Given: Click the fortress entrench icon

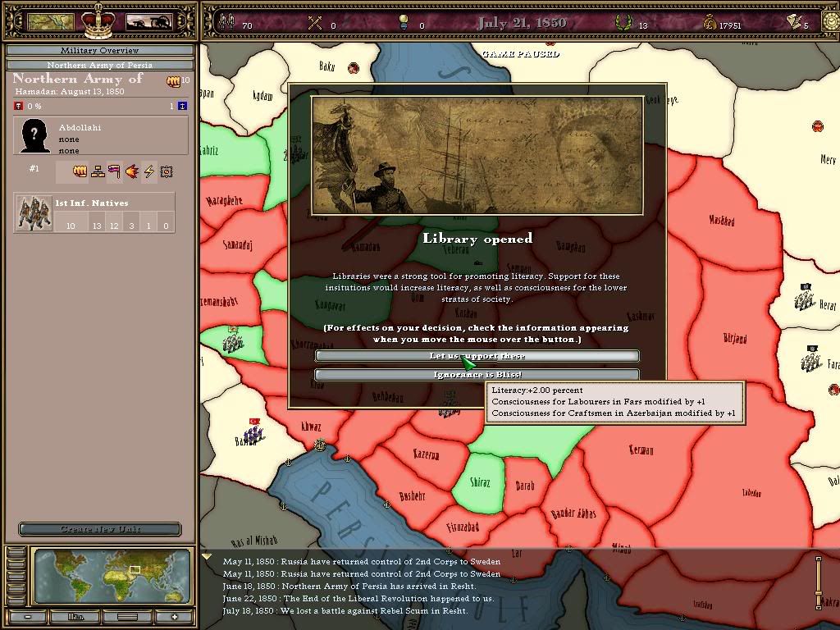Looking at the screenshot, I should tap(167, 171).
